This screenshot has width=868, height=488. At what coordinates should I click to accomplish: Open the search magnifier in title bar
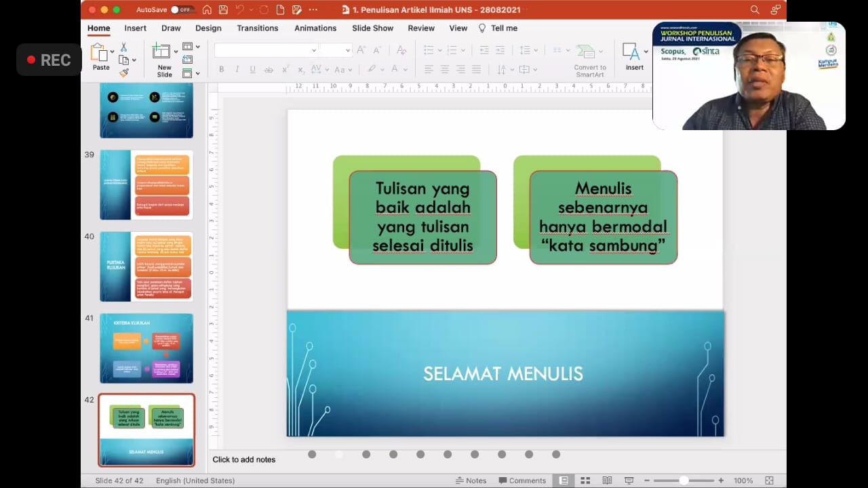(x=755, y=9)
